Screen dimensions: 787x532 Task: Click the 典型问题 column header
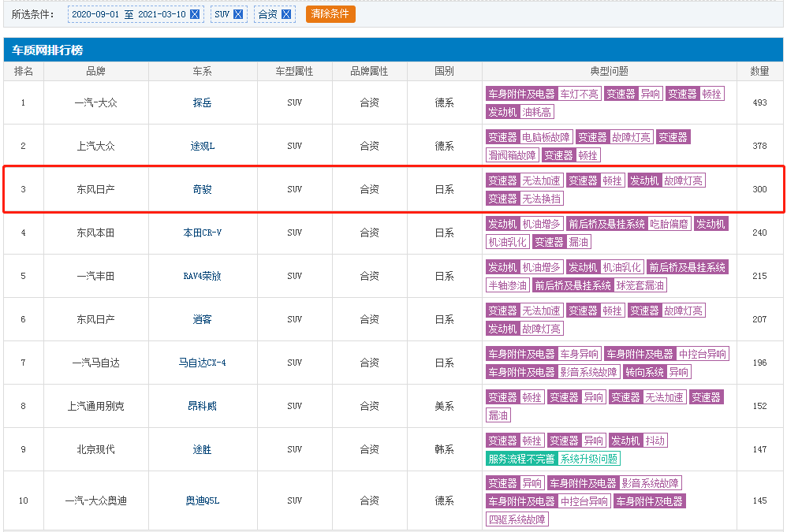click(x=610, y=71)
